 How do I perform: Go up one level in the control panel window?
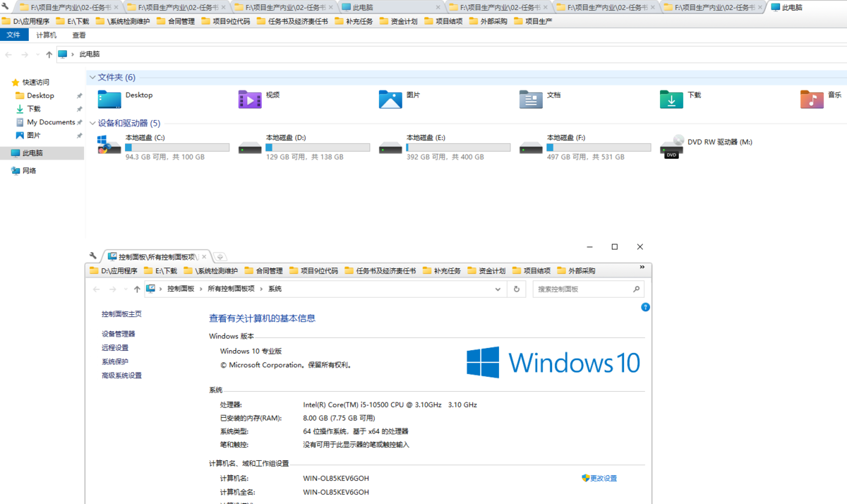(137, 289)
